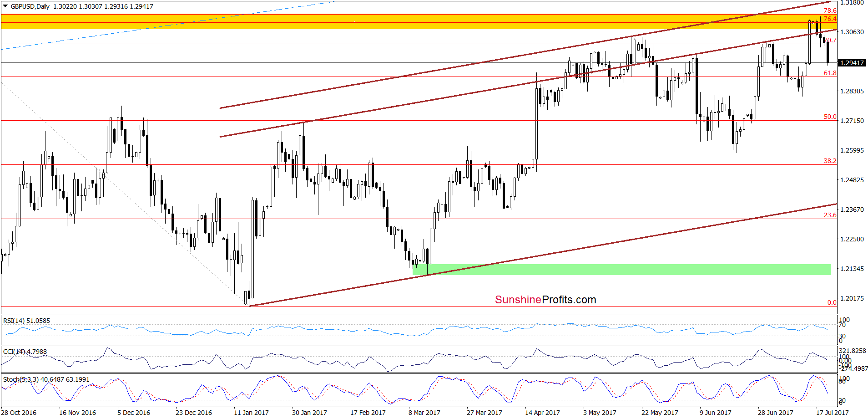
Task: Click the 17 Feb 2017 date label
Action: coord(368,413)
